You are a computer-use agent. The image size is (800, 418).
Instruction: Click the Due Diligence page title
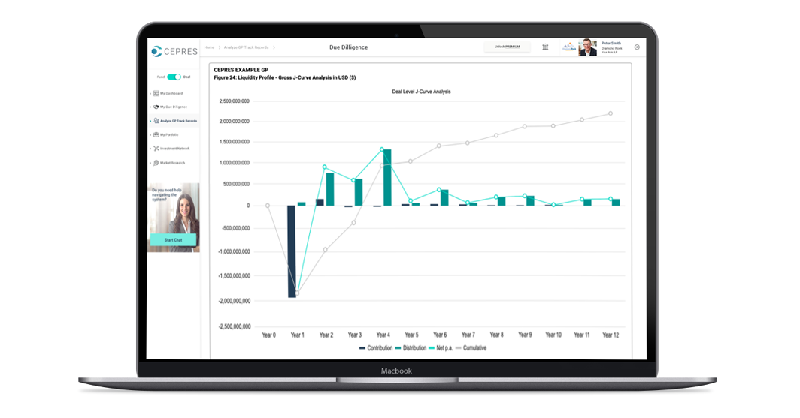348,47
